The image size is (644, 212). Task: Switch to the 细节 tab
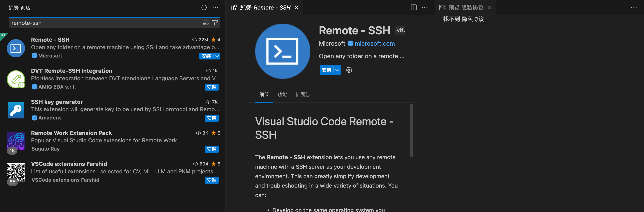pos(264,95)
